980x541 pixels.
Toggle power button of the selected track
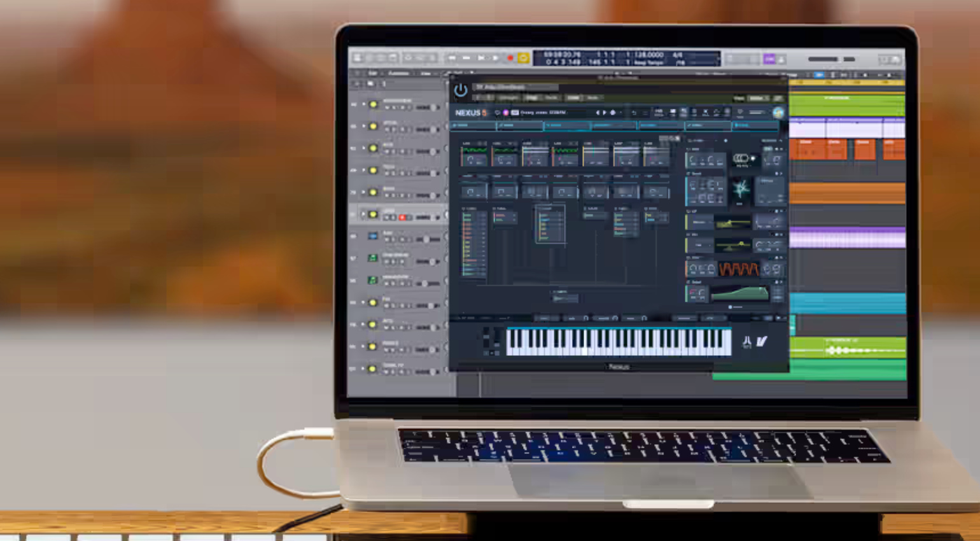(373, 214)
